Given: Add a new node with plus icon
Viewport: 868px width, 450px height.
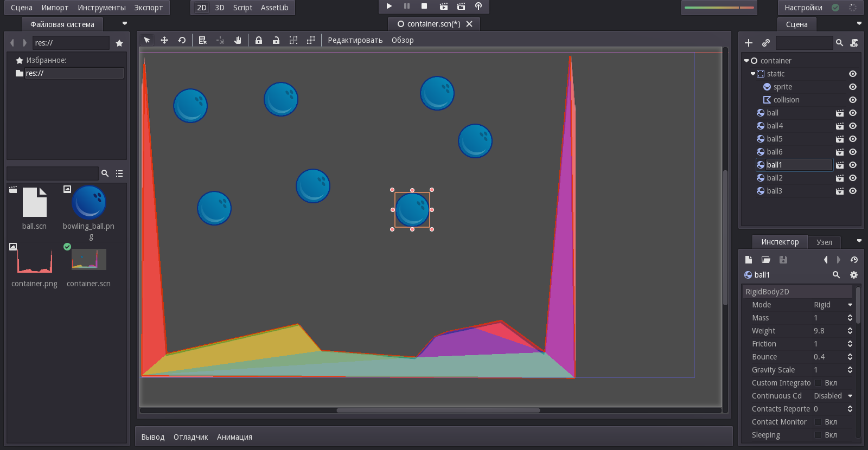Looking at the screenshot, I should click(749, 43).
